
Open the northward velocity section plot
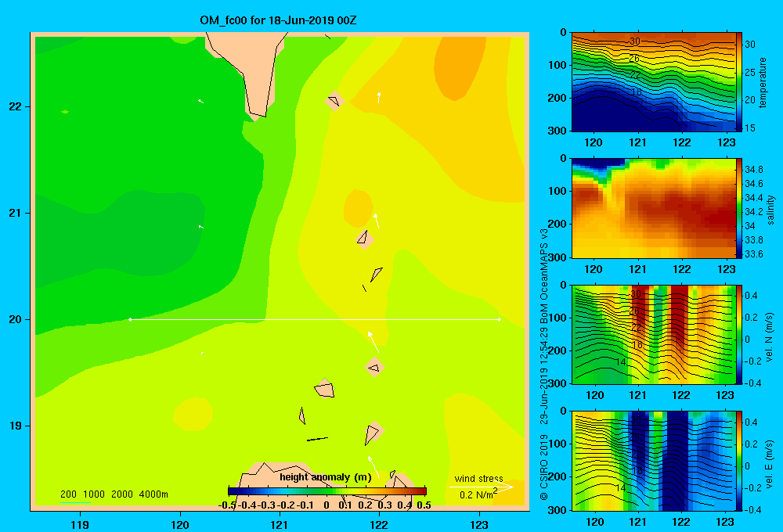654,334
